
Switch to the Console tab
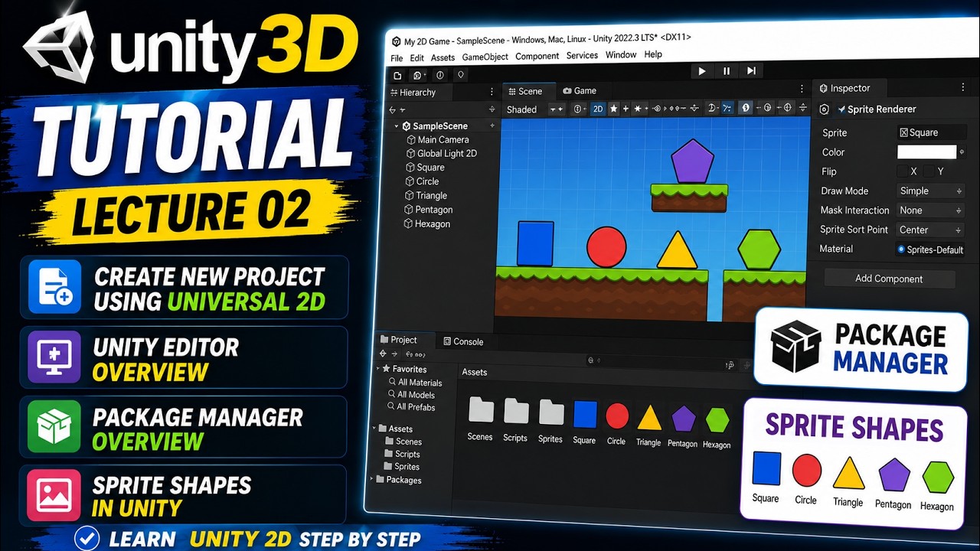coord(462,341)
